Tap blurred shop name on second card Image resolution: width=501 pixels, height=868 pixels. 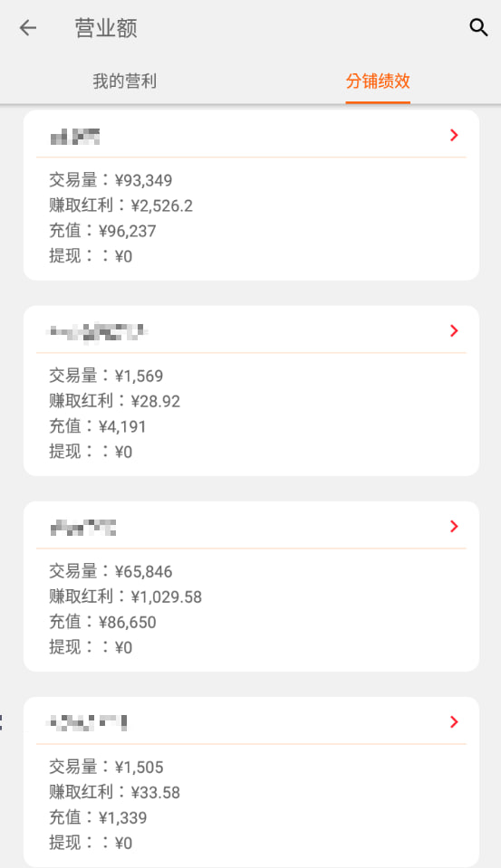pyautogui.click(x=98, y=332)
